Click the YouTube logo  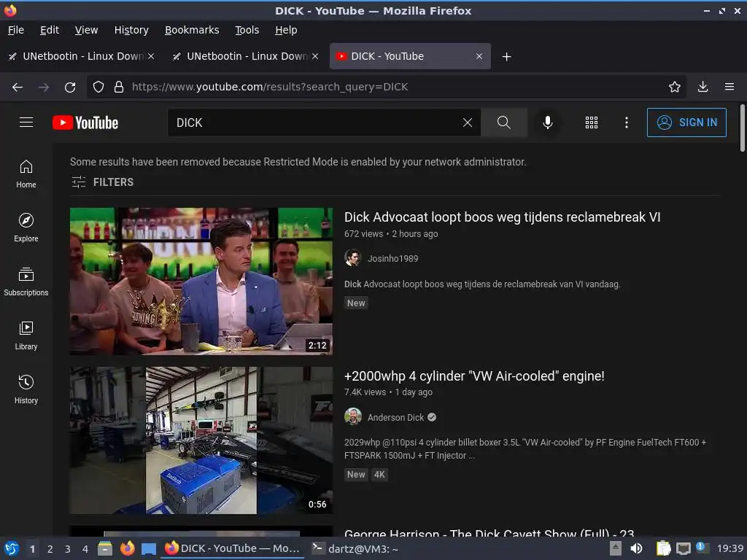point(85,122)
